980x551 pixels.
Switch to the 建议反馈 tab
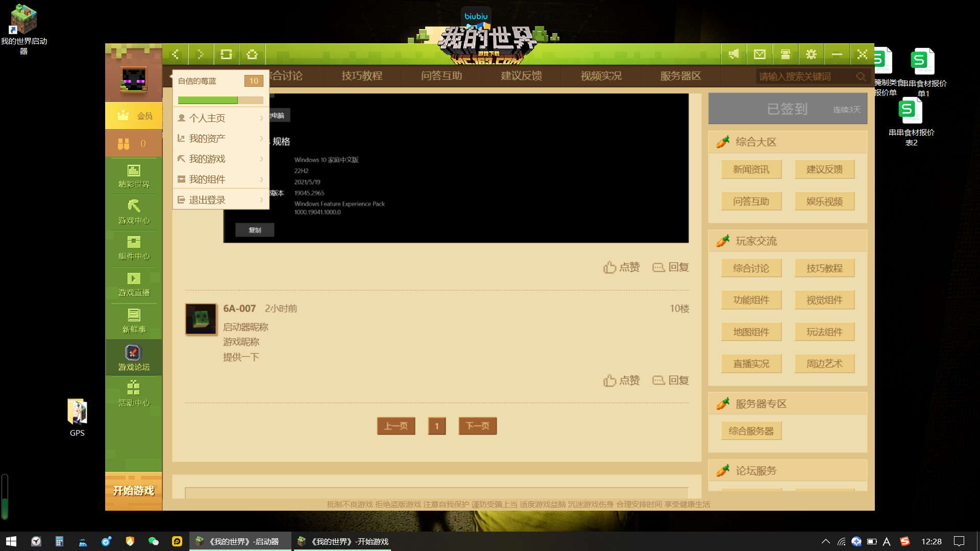[521, 76]
